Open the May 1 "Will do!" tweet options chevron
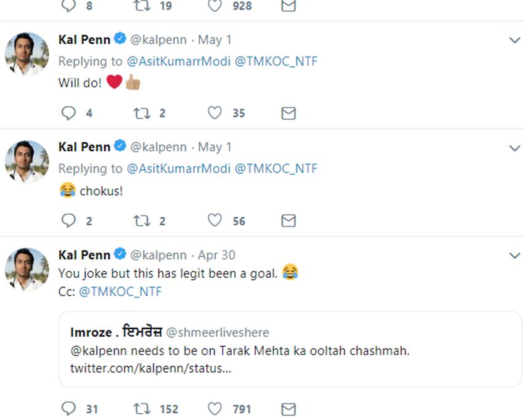 [x=515, y=41]
